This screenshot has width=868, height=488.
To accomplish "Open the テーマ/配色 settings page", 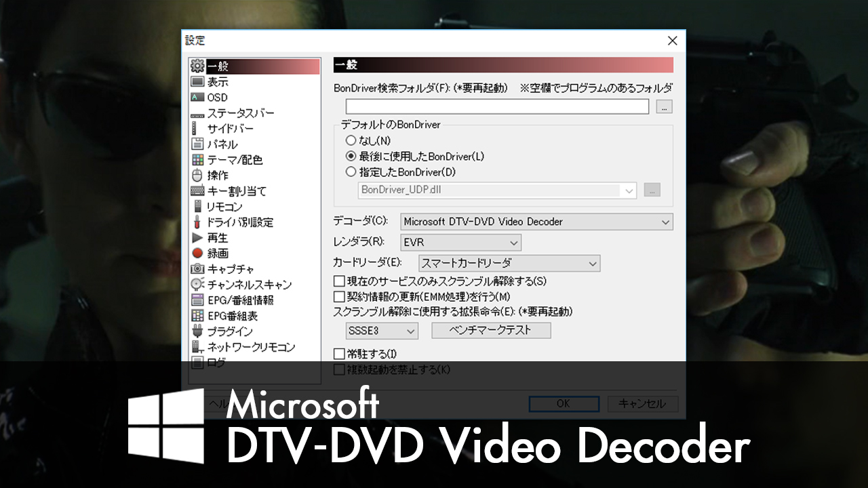I will point(235,160).
